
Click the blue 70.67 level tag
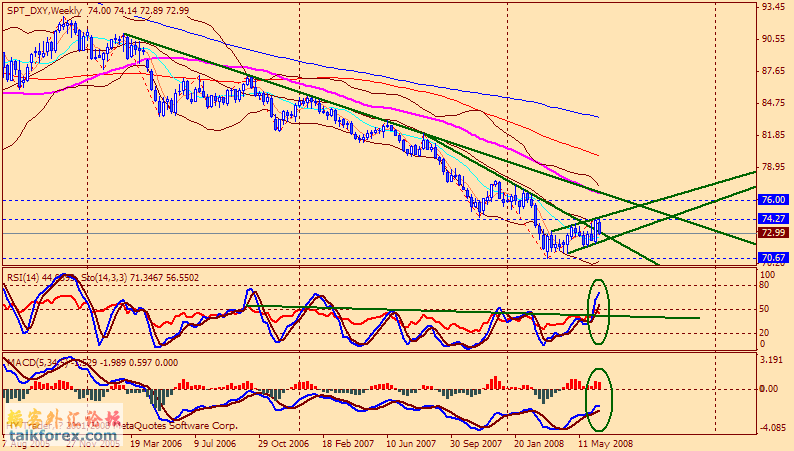[773, 258]
